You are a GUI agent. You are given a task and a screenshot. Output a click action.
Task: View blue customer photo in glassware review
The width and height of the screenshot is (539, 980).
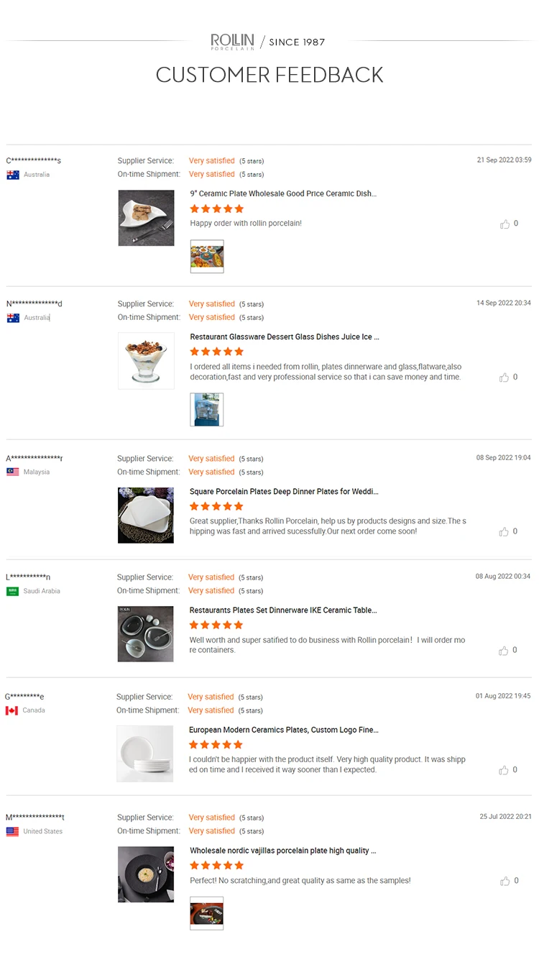[x=207, y=409]
